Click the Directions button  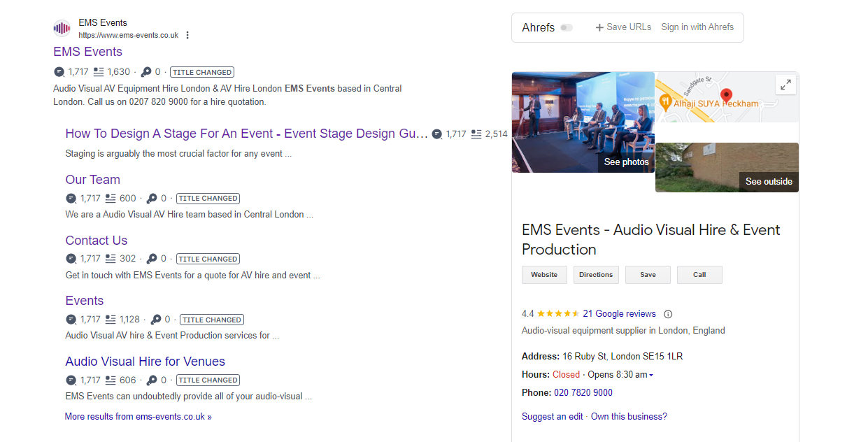coord(596,275)
